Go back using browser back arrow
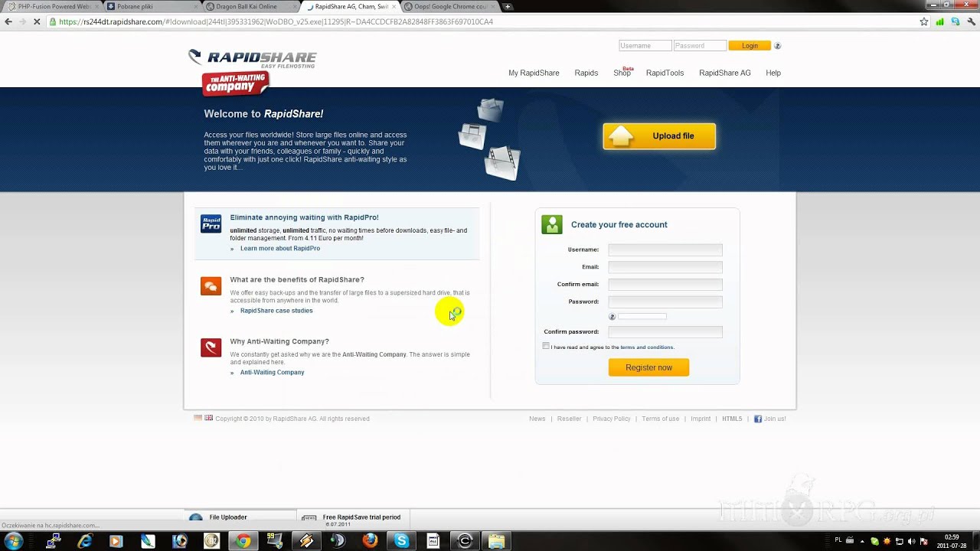Viewport: 980px width, 551px height. pos(8,21)
